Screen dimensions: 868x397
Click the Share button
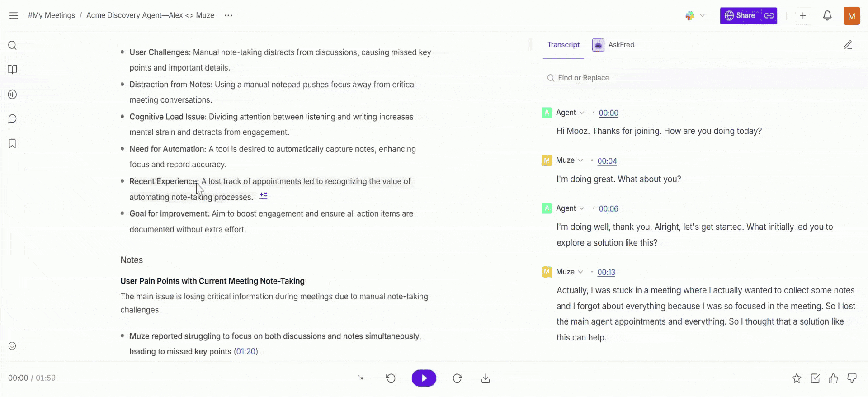pyautogui.click(x=740, y=15)
